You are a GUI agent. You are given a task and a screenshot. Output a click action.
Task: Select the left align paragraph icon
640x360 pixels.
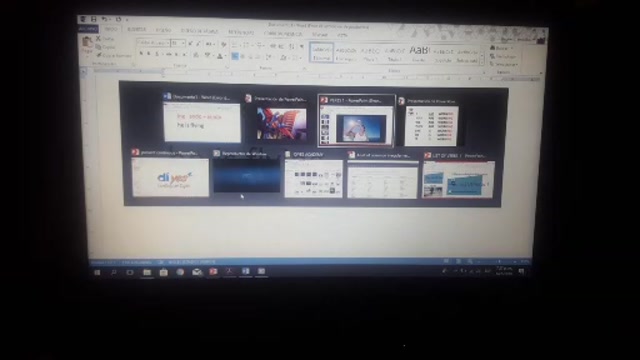coord(235,56)
